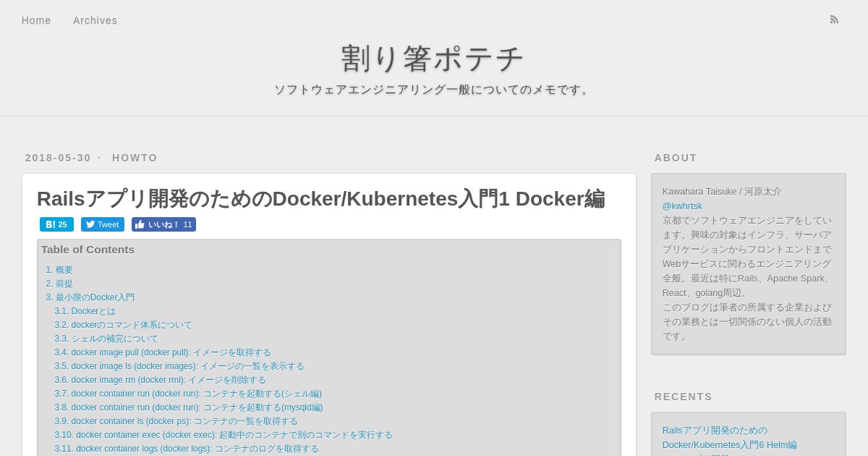868x456 pixels.
Task: Open the RSS feed icon
Action: coord(834,20)
